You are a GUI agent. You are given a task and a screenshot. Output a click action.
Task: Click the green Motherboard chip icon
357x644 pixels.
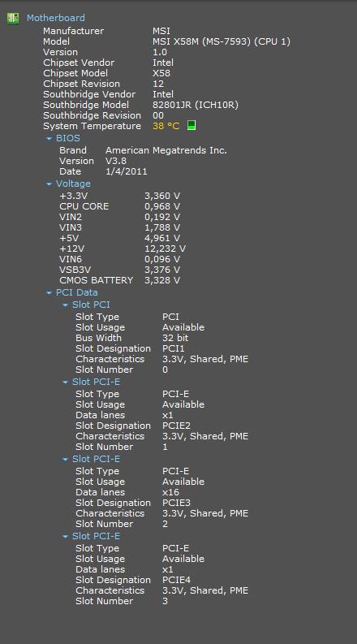click(x=13, y=18)
